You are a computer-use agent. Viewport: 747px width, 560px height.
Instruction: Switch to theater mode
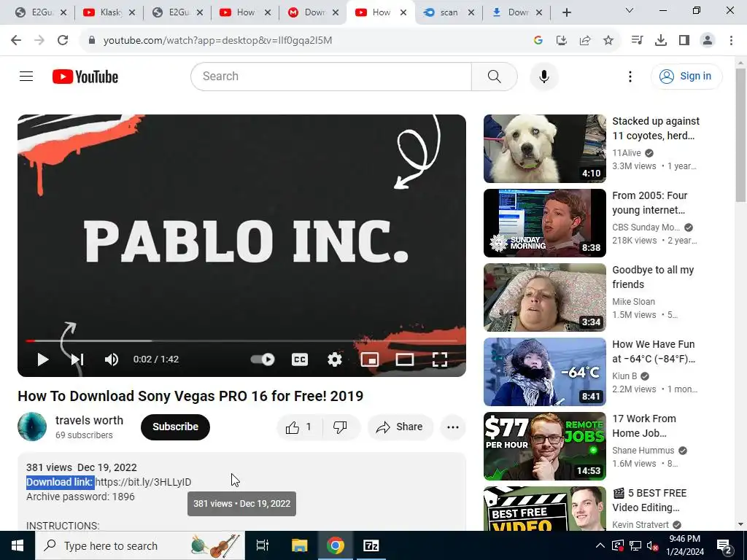[404, 359]
